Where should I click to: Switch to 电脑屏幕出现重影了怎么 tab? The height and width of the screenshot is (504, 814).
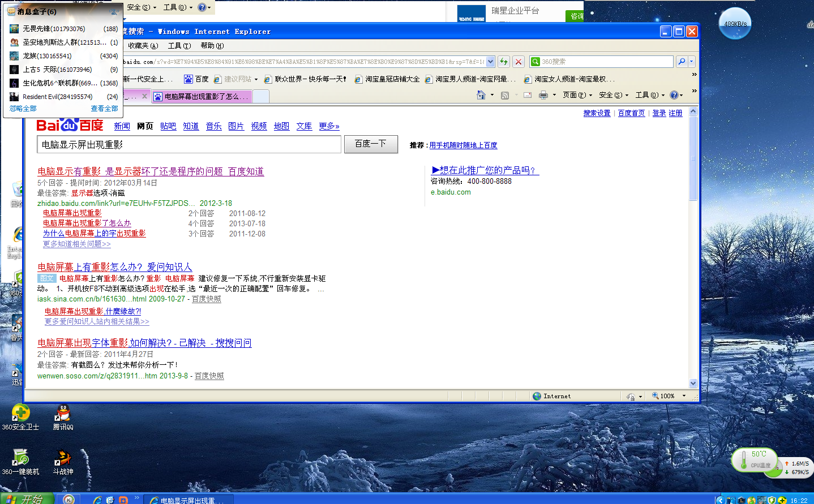pyautogui.click(x=202, y=97)
